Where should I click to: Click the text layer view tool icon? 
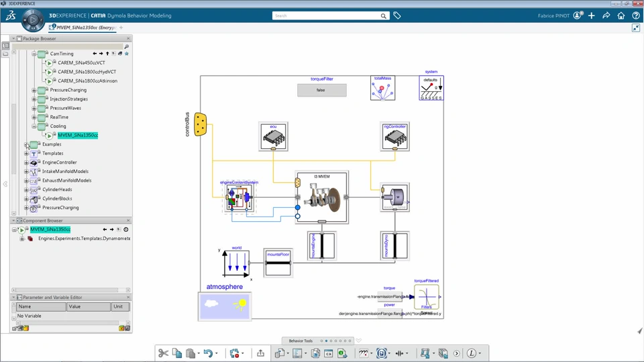(297, 353)
